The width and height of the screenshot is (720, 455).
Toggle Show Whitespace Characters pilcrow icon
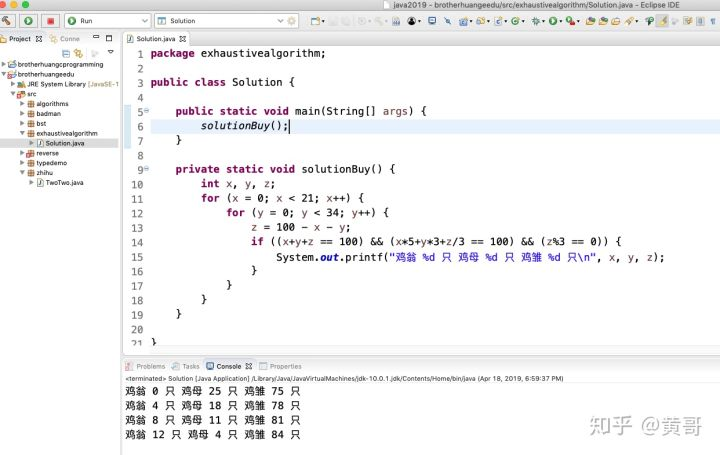click(712, 21)
